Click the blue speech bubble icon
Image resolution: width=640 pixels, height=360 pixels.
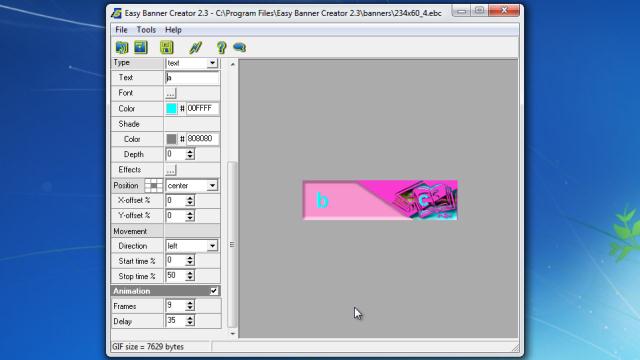pyautogui.click(x=240, y=47)
